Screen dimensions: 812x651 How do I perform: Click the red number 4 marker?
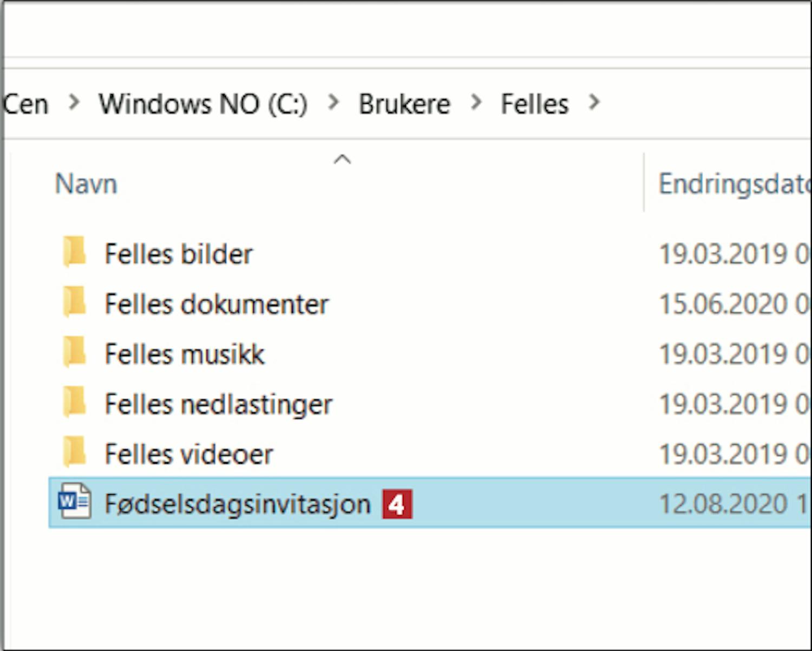tap(397, 504)
